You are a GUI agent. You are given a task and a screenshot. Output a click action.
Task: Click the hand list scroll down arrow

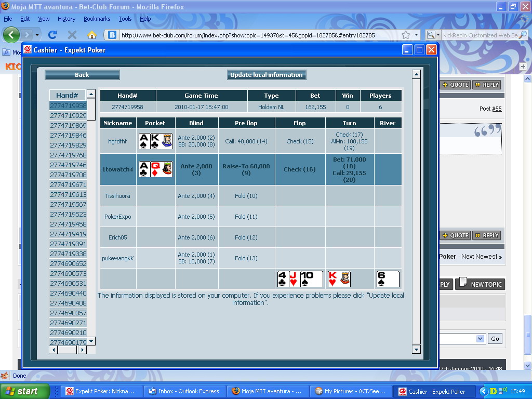(x=91, y=341)
